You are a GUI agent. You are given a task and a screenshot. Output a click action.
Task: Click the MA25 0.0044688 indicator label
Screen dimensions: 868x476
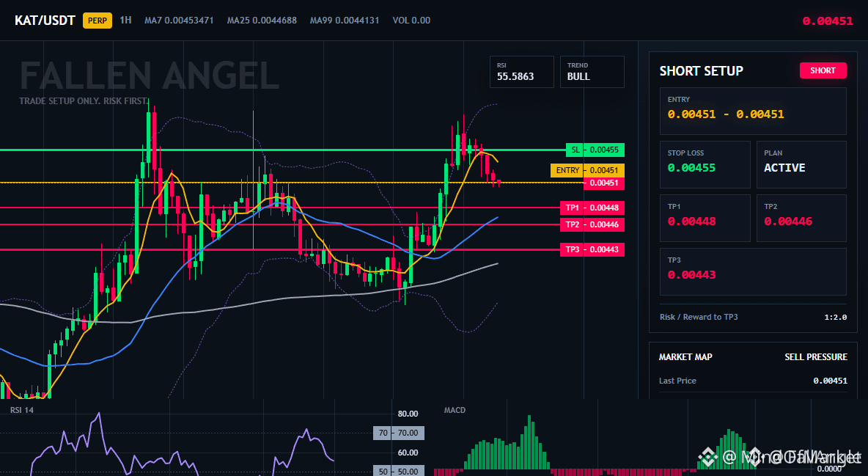click(262, 21)
